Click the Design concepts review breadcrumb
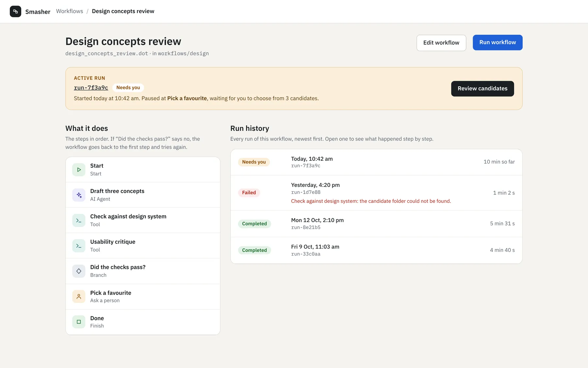Image resolution: width=588 pixels, height=368 pixels. (x=123, y=11)
